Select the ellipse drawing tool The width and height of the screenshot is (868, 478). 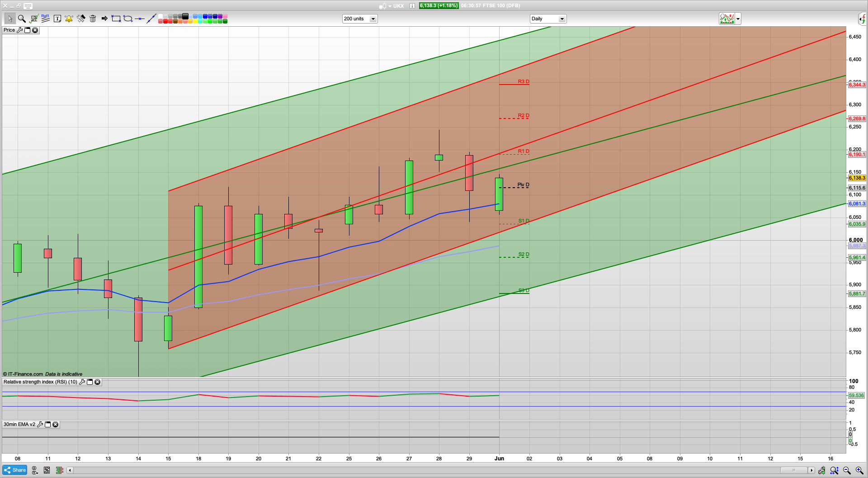pos(128,18)
